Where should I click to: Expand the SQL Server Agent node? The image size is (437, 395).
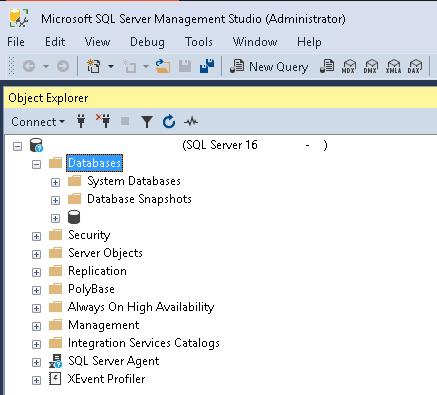click(36, 362)
